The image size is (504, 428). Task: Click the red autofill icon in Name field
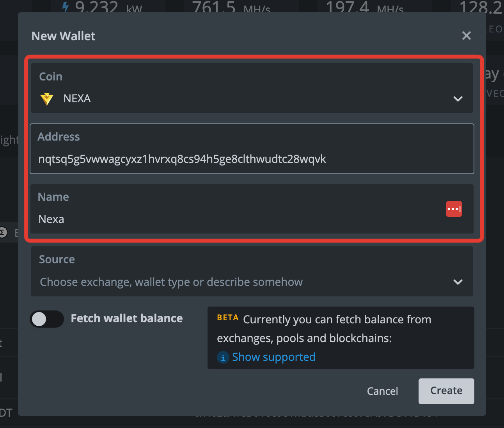click(x=454, y=209)
